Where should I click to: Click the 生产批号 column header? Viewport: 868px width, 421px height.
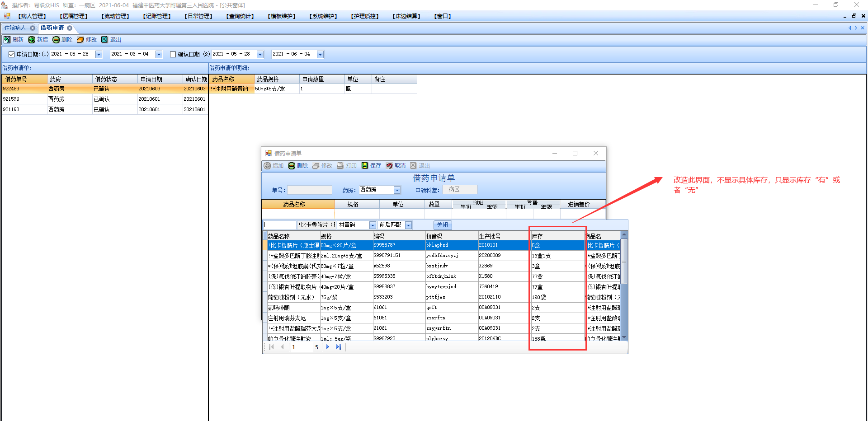click(x=505, y=236)
